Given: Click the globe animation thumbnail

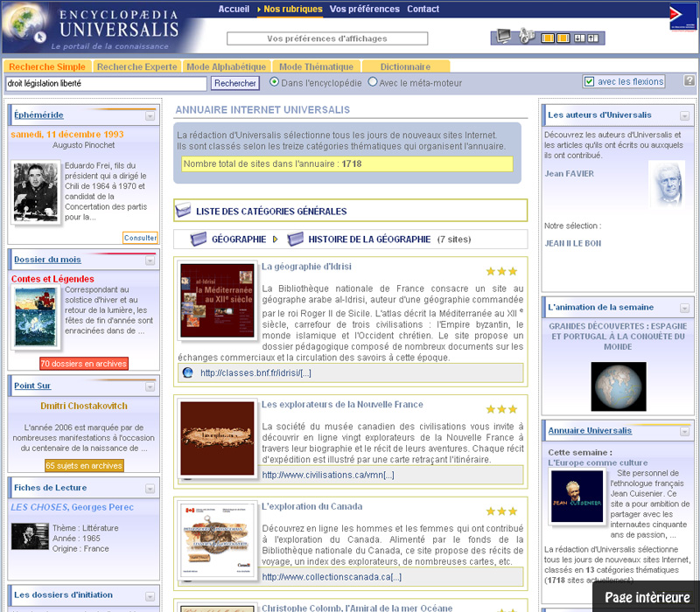Looking at the screenshot, I should [x=619, y=386].
